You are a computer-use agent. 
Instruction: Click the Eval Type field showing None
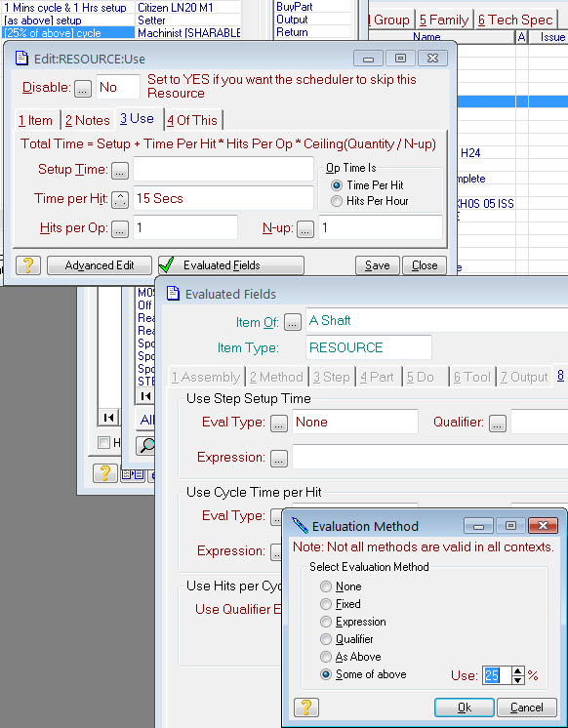(355, 422)
